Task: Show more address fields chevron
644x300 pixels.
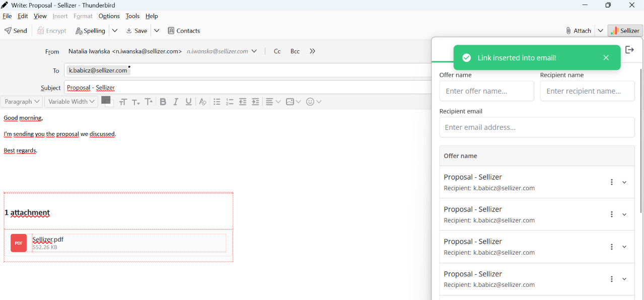Action: 312,51
